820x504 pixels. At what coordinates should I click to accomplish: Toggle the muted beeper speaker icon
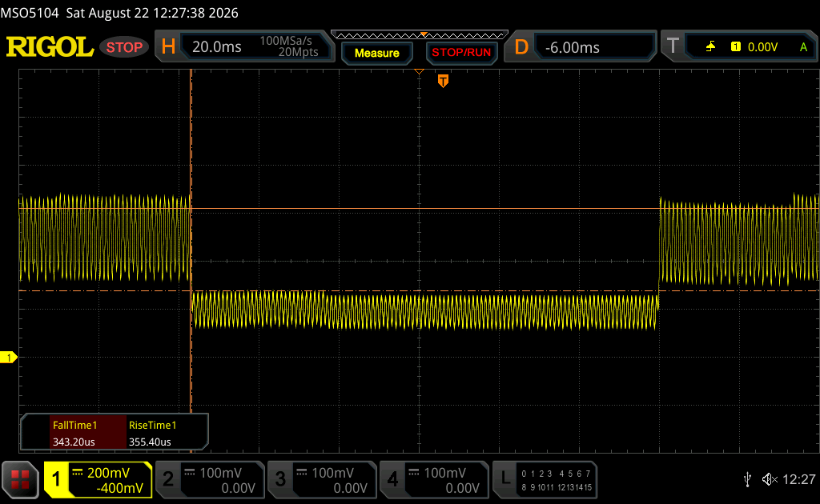tap(770, 479)
